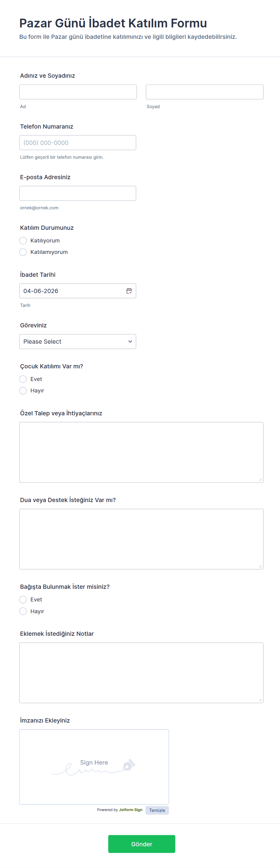Screen dimensions: 280x868
Task: Expand the Göreviniz dropdown
Action: (77, 342)
